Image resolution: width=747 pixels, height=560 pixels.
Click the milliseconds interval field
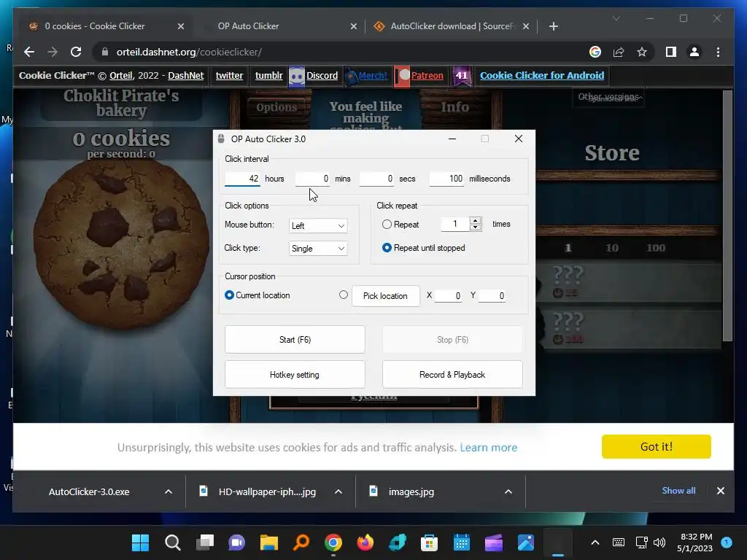point(447,179)
